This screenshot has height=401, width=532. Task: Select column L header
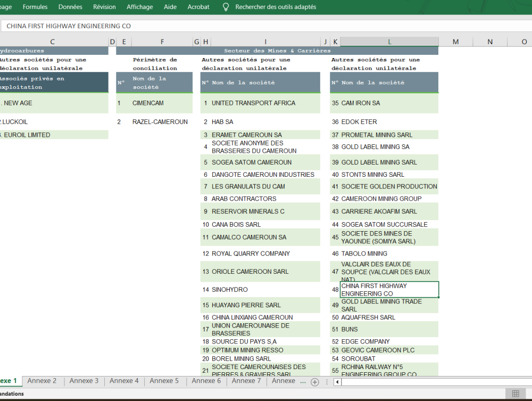(389, 42)
